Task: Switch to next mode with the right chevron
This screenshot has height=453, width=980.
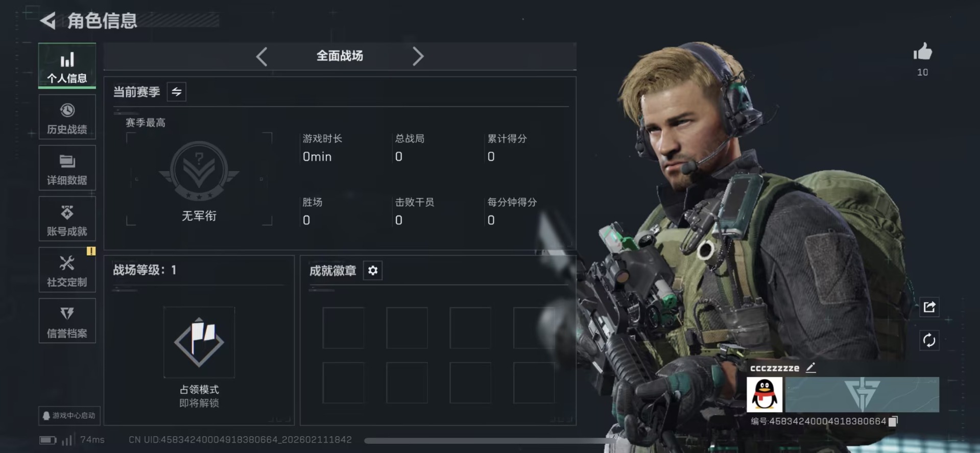Action: [418, 56]
